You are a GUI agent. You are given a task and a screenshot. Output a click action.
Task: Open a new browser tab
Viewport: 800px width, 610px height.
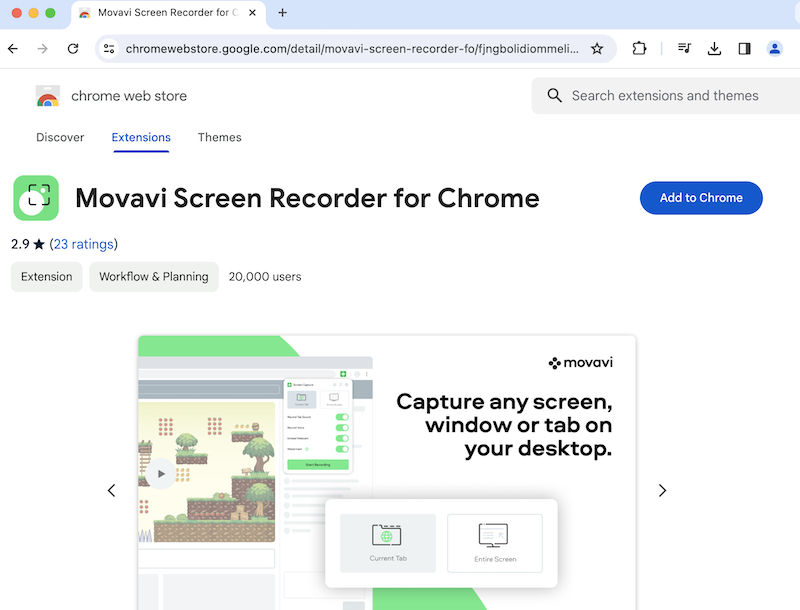tap(282, 13)
